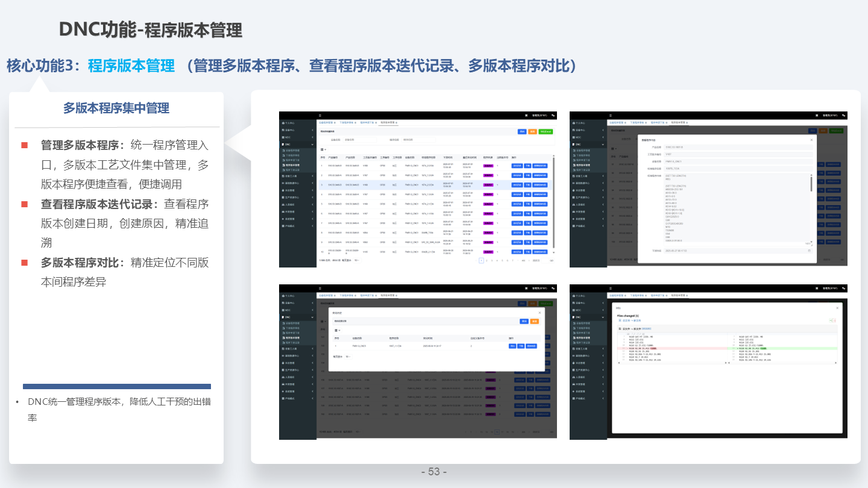This screenshot has height=488, width=868.
Task: Click GO button in version list pagination
Action: (552, 260)
